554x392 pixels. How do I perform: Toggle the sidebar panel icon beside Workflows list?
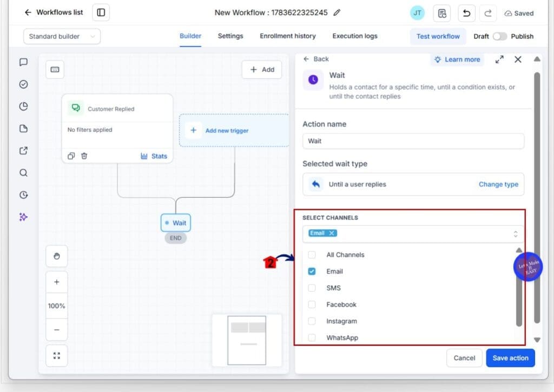point(101,13)
